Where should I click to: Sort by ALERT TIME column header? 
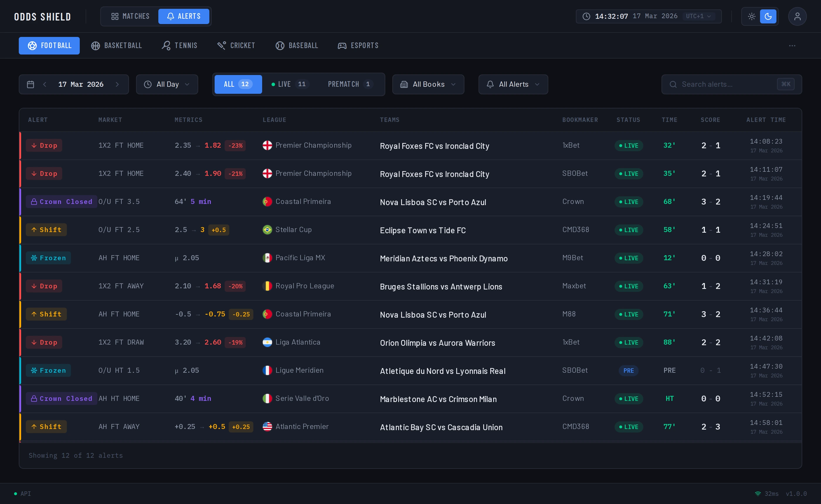[766, 120]
